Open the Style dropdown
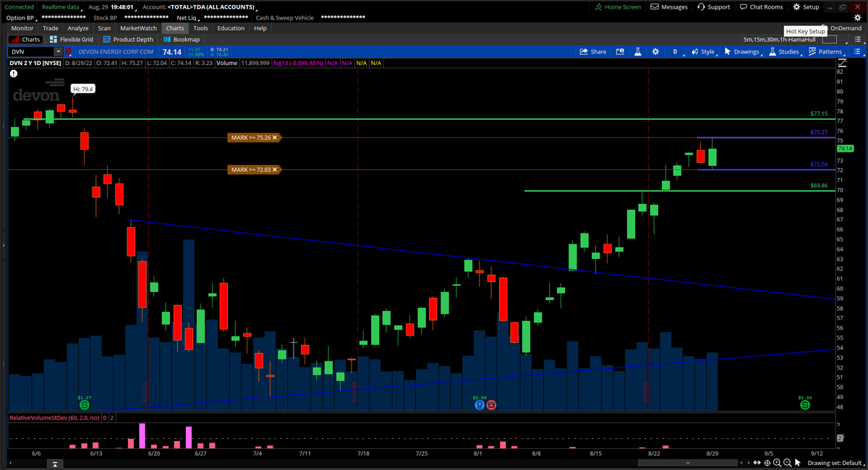Screen dimensions: 868x470 [705, 51]
